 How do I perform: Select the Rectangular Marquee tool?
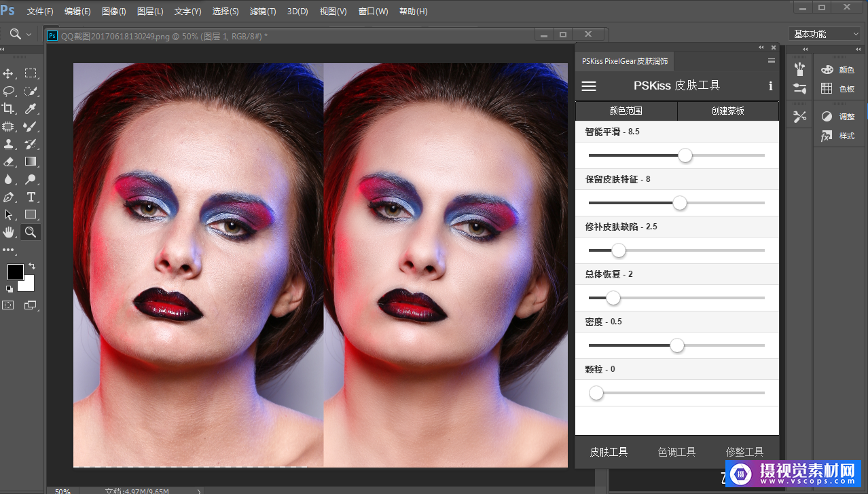[31, 73]
